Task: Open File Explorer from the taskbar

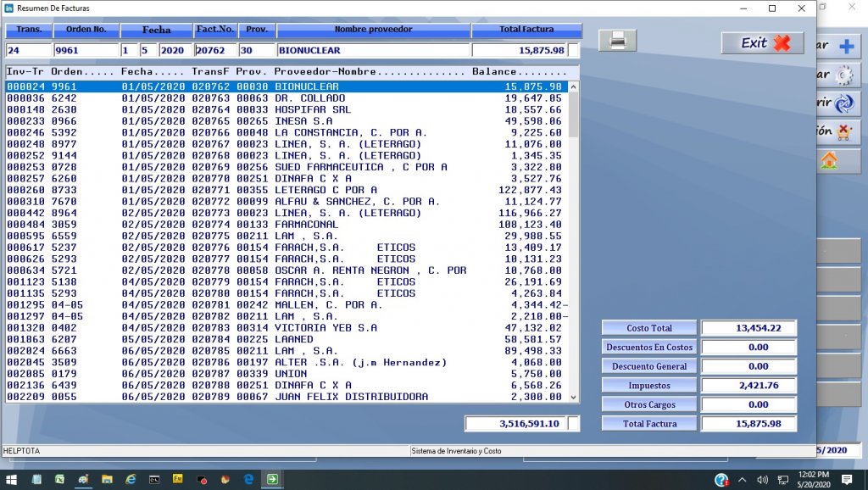Action: 106,480
